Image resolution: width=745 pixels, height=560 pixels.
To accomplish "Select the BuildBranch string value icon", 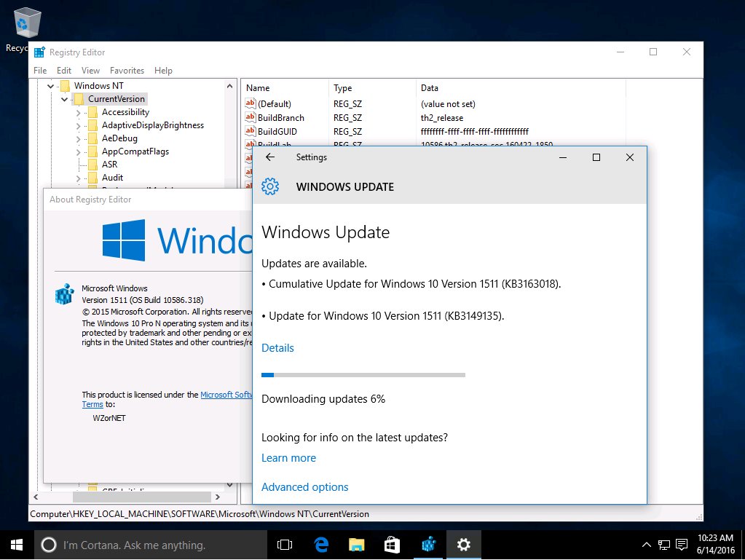I will 251,117.
